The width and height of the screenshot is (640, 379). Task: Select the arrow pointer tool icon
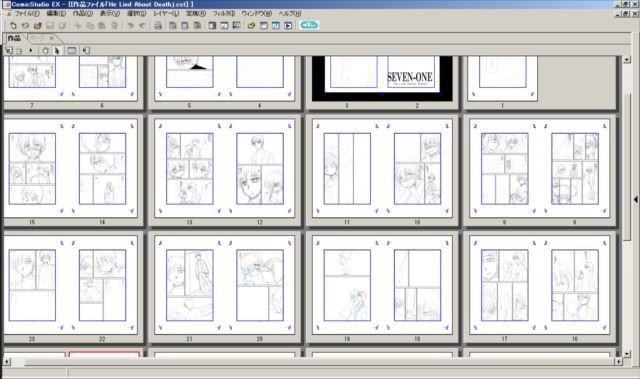[57, 51]
